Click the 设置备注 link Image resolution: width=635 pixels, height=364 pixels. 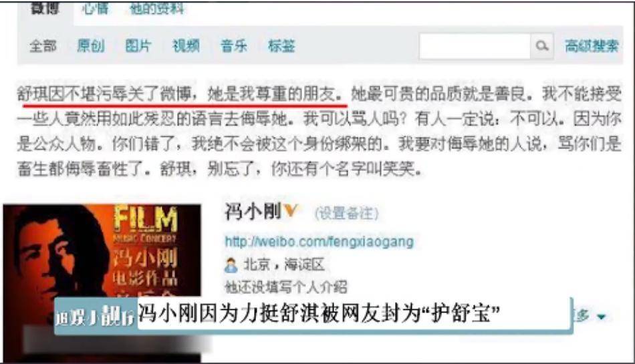coord(347,213)
